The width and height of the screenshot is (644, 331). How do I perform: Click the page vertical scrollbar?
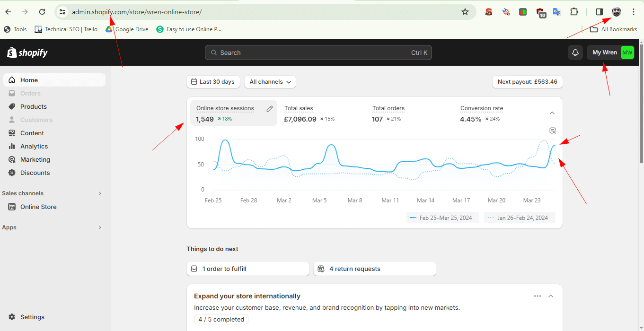point(641,104)
